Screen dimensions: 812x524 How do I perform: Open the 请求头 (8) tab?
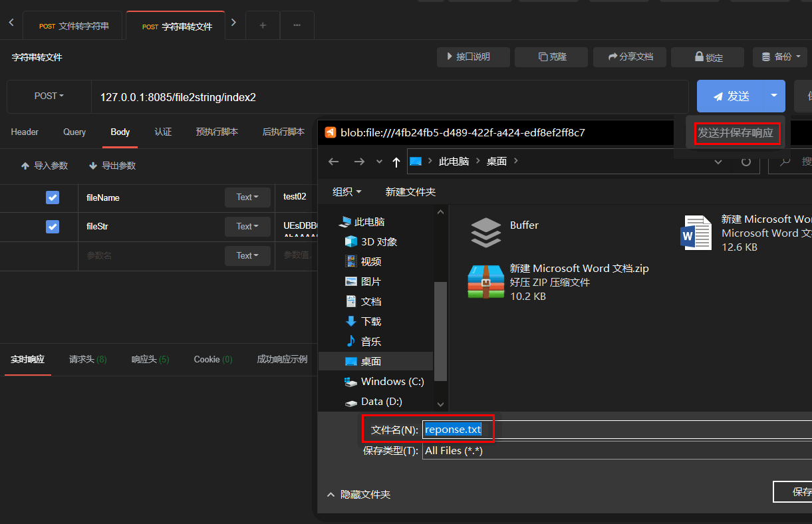coord(88,360)
